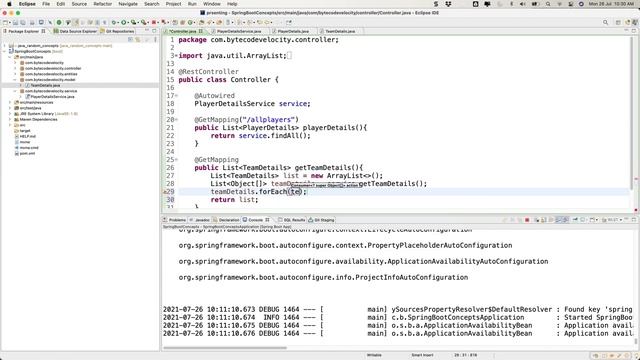Expand the java_random_concepts project
640x360 pixels.
(x=5, y=46)
